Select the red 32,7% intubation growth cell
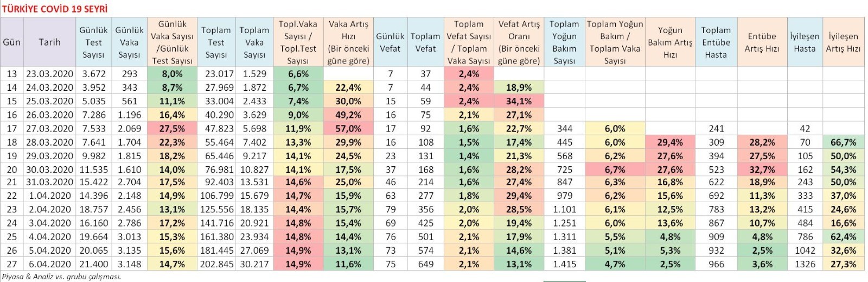The height and width of the screenshot is (282, 868). click(762, 170)
